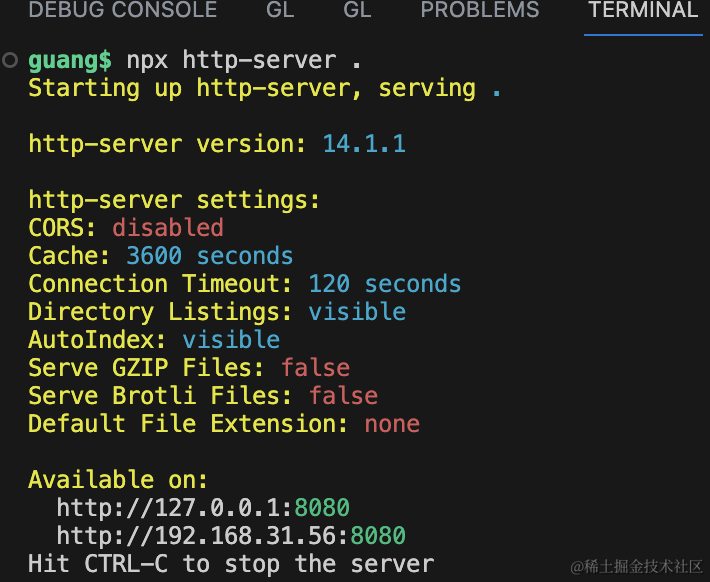Switch to the DEBUG CONSOLE tab
The image size is (710, 582).
coord(122,11)
